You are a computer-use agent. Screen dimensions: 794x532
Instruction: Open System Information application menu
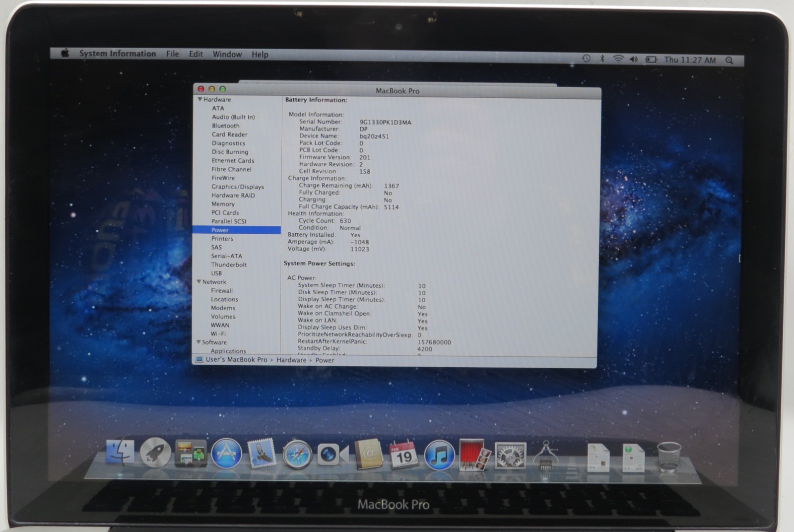pos(118,53)
